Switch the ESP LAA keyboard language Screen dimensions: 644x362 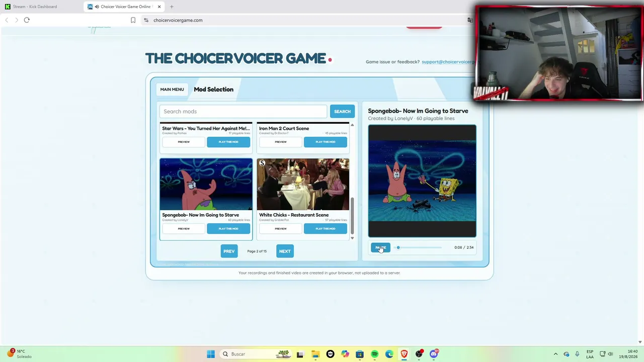point(590,354)
